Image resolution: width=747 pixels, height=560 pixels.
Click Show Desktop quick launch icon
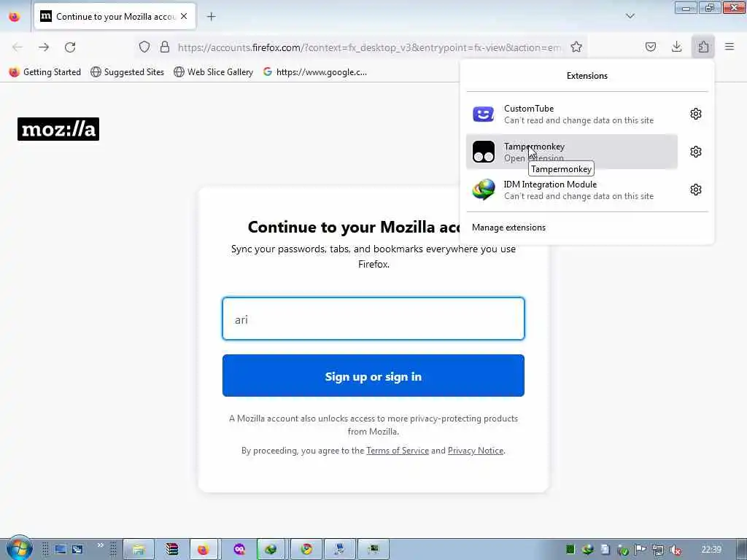[60, 550]
